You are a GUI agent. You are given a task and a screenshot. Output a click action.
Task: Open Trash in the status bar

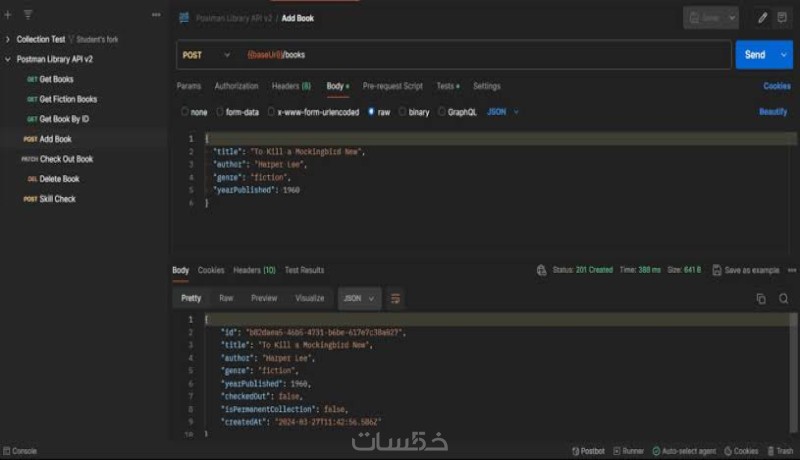click(781, 451)
